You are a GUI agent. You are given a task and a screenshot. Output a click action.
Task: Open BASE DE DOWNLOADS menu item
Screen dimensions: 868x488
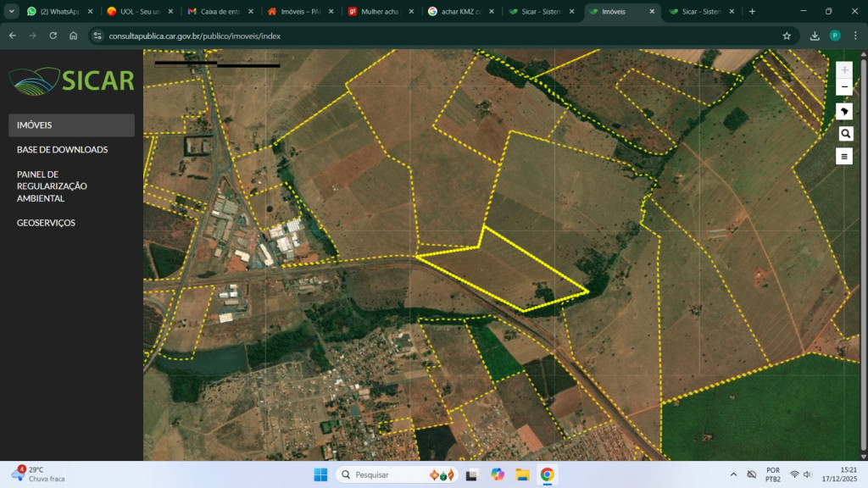tap(62, 149)
